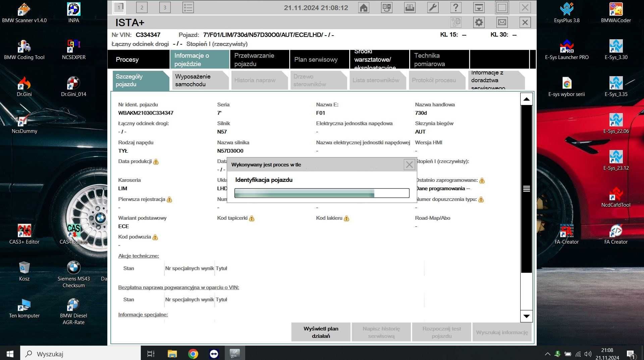Open the ISTA home icon
Screen dimensions: 644x360
[x=364, y=7]
